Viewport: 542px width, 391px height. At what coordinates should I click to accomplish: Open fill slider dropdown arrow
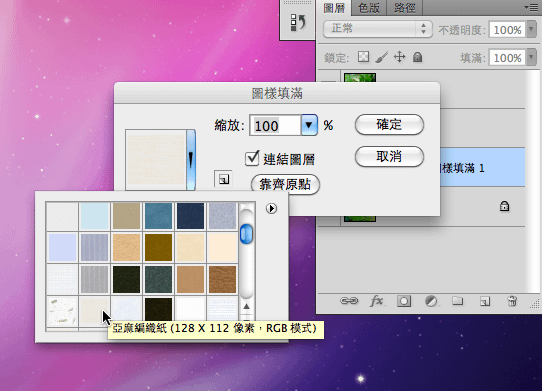[532, 57]
